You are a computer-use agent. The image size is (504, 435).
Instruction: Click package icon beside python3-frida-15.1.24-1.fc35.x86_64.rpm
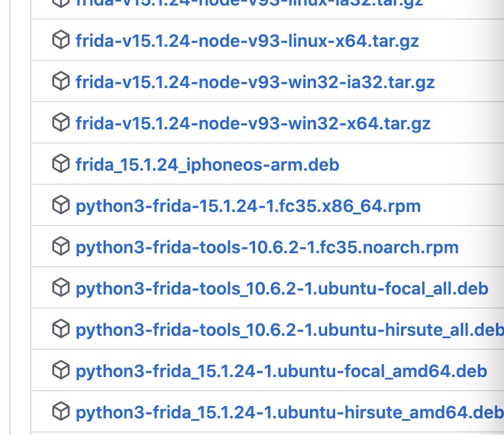[60, 206]
